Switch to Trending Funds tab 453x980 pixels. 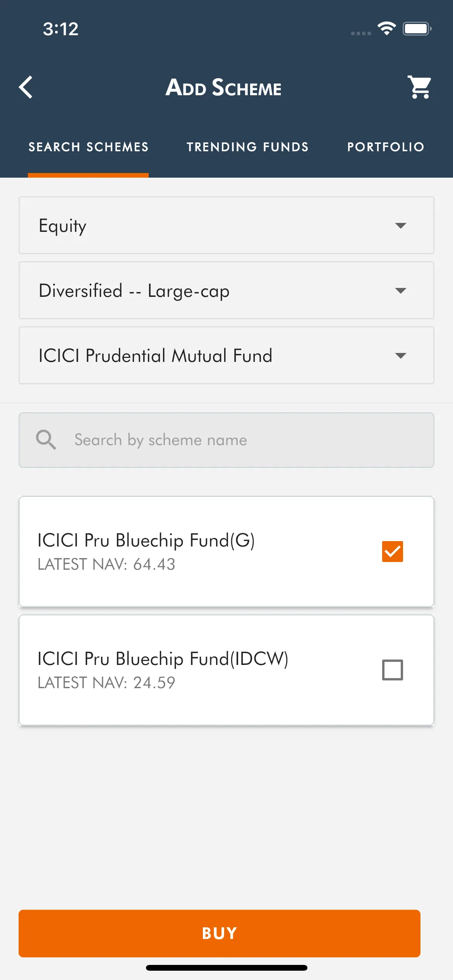tap(247, 147)
